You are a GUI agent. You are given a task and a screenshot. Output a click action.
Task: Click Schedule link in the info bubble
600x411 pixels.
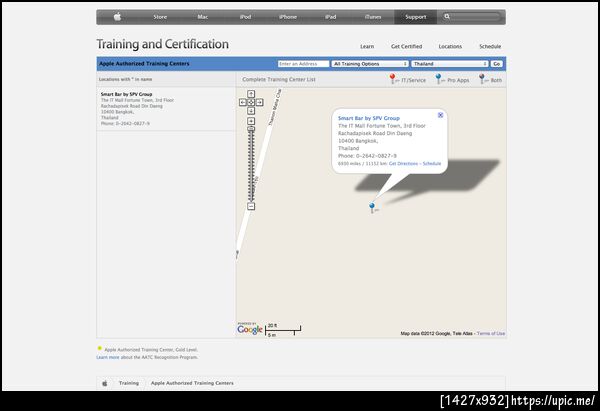(x=432, y=163)
